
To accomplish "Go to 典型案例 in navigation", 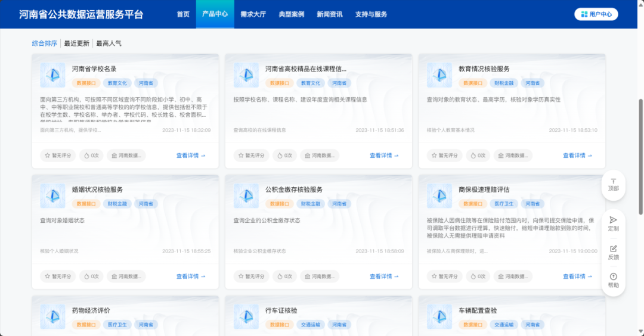I will (x=291, y=14).
